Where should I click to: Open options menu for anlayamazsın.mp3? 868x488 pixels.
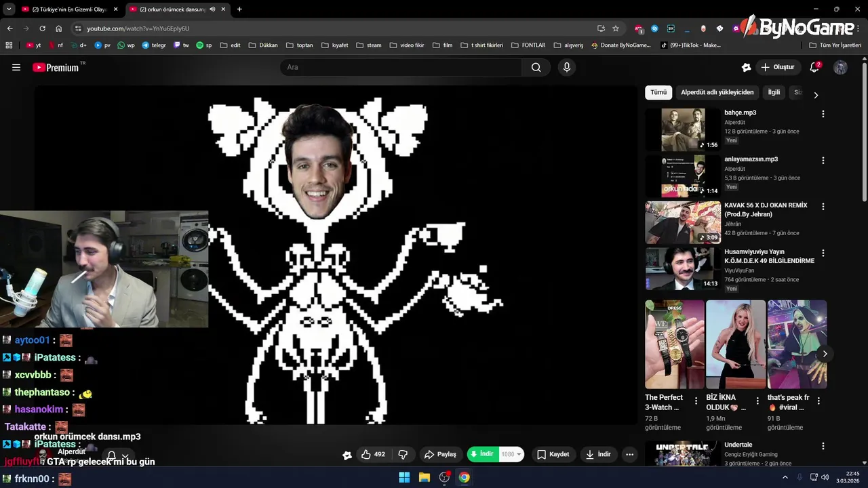(823, 161)
